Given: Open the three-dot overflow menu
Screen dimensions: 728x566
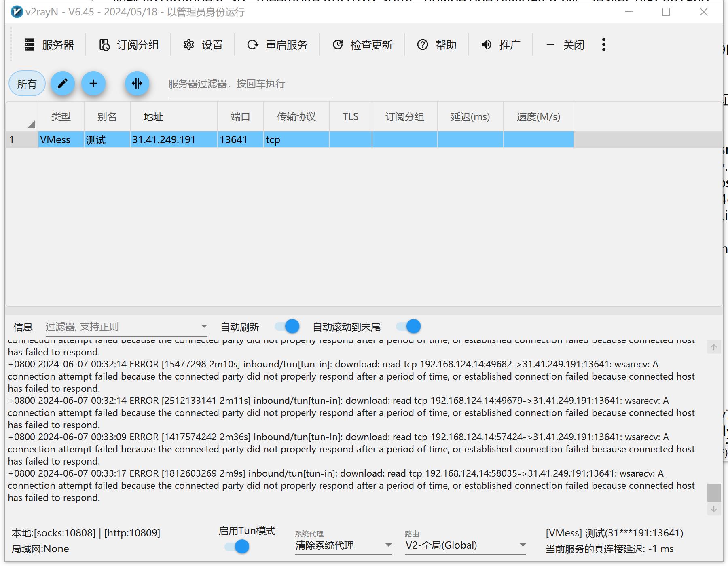Looking at the screenshot, I should [x=603, y=44].
